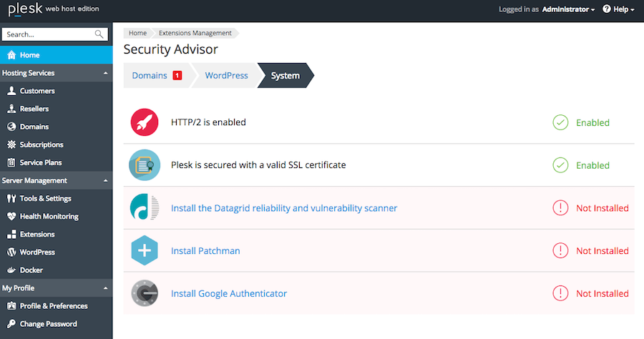
Task: Click the Plesk logo
Action: click(25, 9)
